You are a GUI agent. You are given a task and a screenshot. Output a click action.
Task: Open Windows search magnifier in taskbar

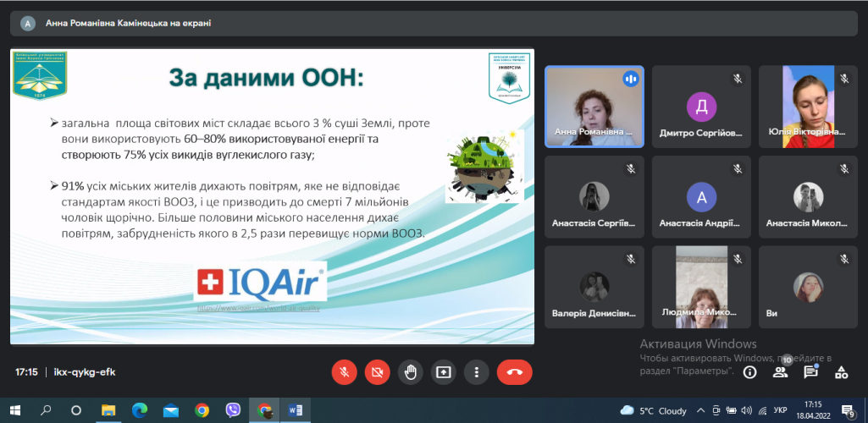[x=46, y=410]
